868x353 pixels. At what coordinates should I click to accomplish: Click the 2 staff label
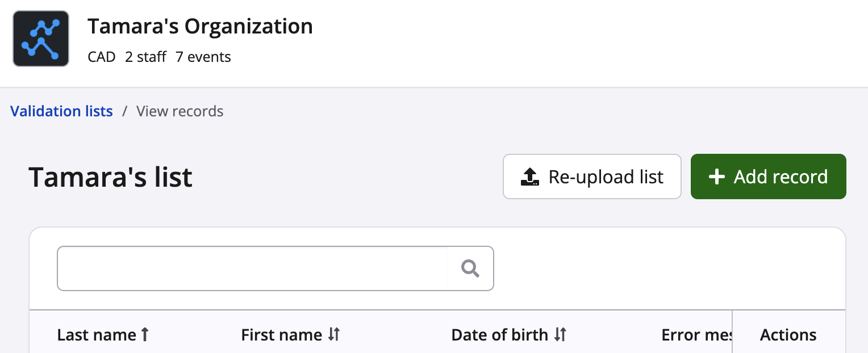click(145, 57)
